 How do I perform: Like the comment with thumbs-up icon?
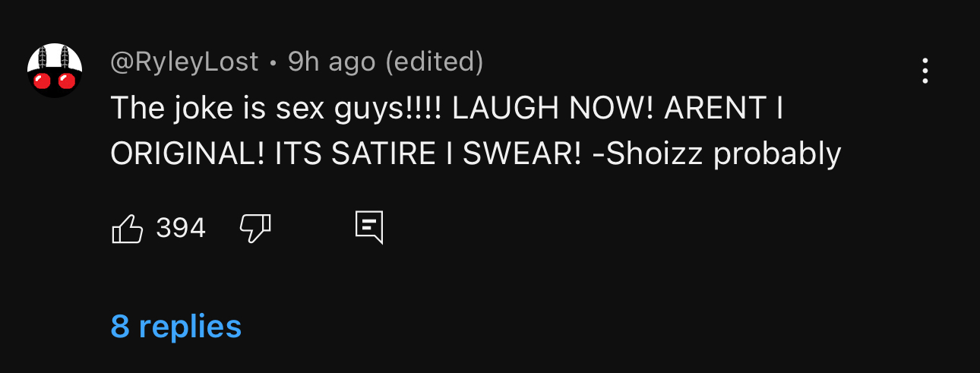click(x=128, y=228)
